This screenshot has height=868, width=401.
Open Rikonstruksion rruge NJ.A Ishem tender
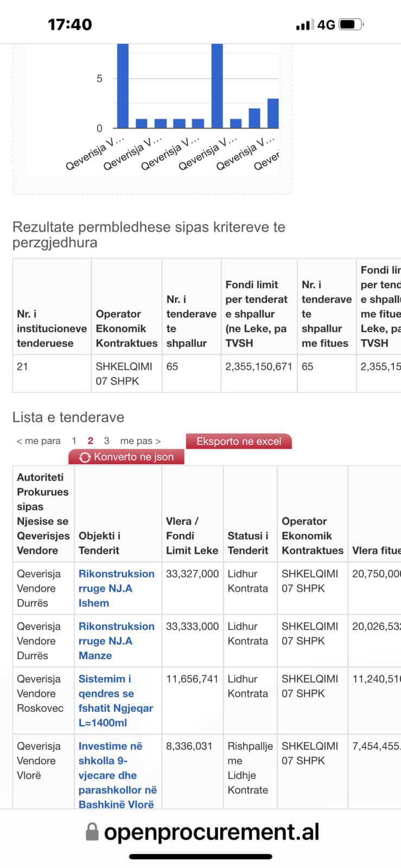[116, 588]
